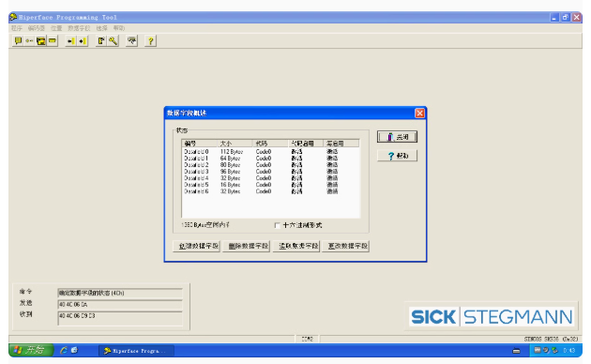Click the encoder type entry in status bar
This screenshot has width=591, height=364.
point(551,339)
